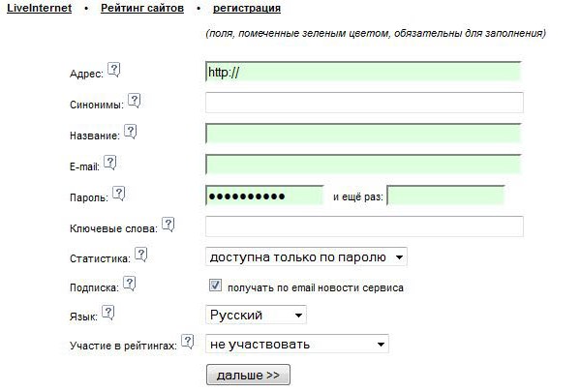Show help icon beside Статистика
The image size is (581, 392).
(140, 255)
